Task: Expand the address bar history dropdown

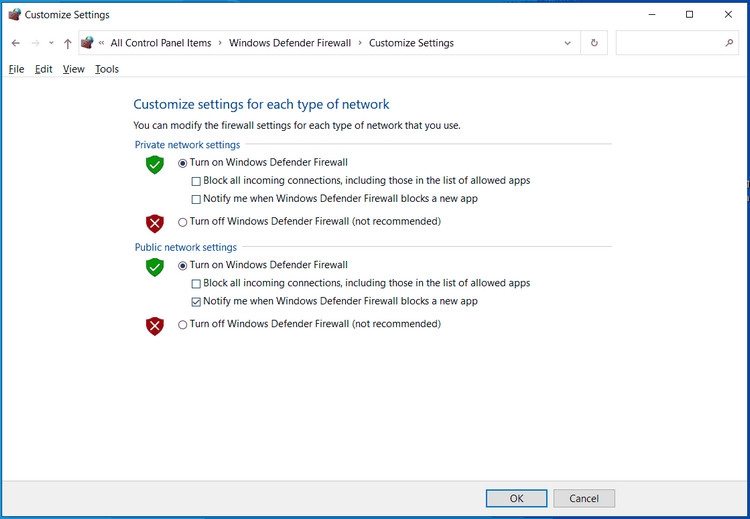Action: (x=567, y=43)
